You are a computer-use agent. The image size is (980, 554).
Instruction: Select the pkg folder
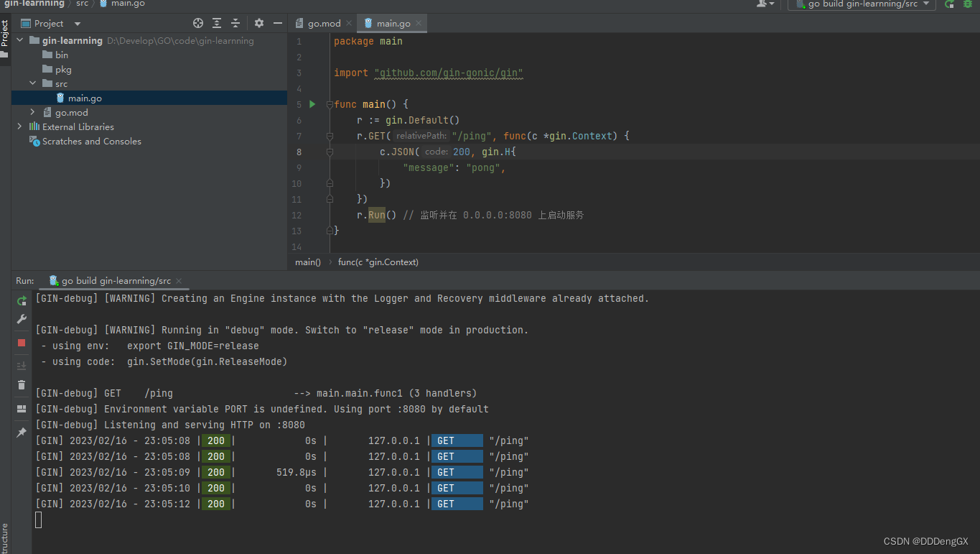pyautogui.click(x=63, y=70)
